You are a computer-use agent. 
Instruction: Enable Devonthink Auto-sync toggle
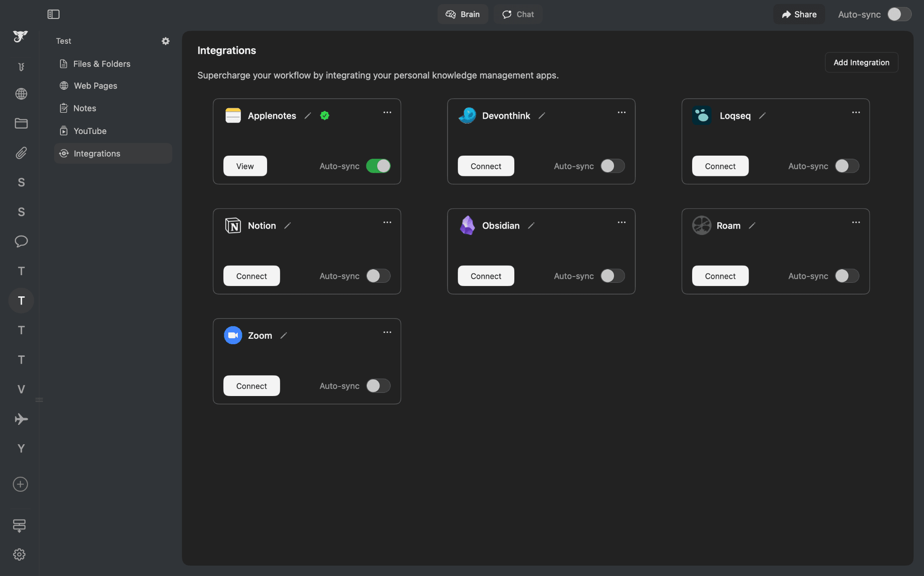[x=612, y=166]
